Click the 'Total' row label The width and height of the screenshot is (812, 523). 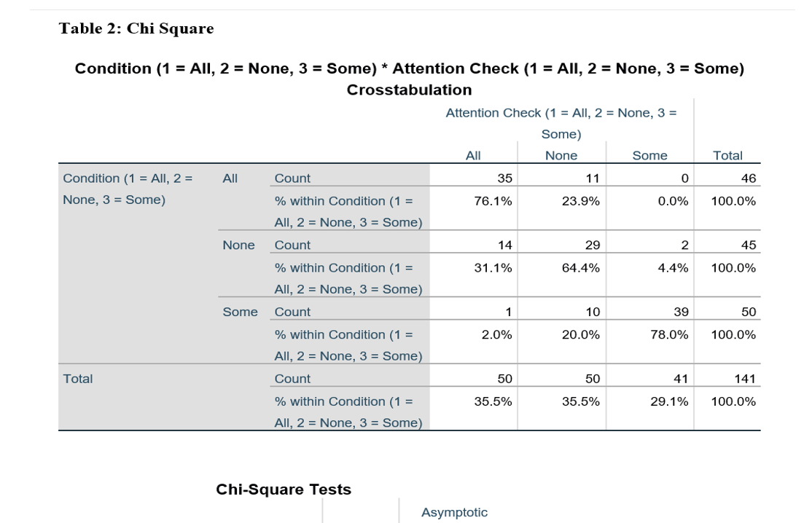tap(78, 379)
